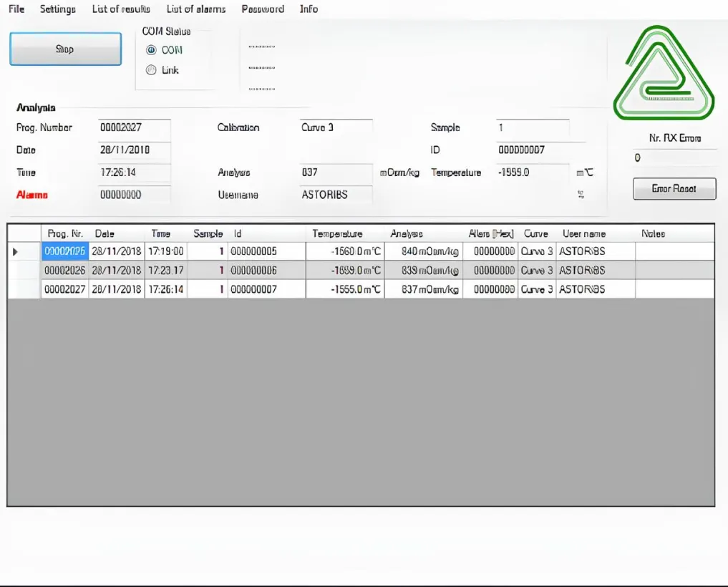Sort table by Temperature column header

337,234
